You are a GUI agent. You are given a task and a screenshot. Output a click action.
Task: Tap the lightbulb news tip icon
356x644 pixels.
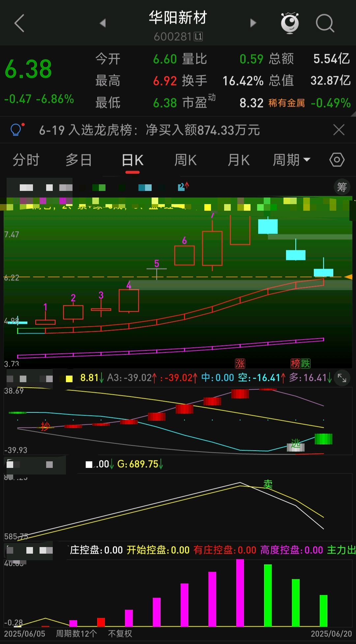point(16,130)
